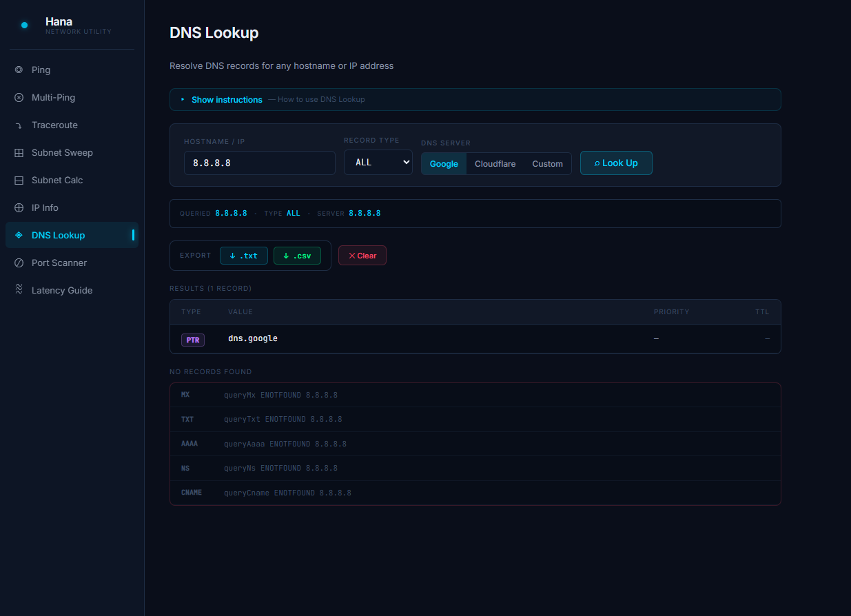Open the Ping tool

point(72,70)
